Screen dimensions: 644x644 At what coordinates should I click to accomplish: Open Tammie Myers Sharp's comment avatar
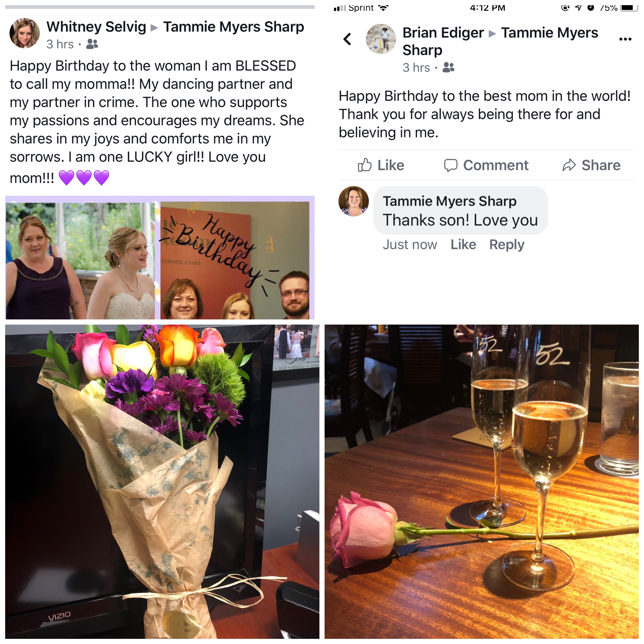pyautogui.click(x=353, y=201)
